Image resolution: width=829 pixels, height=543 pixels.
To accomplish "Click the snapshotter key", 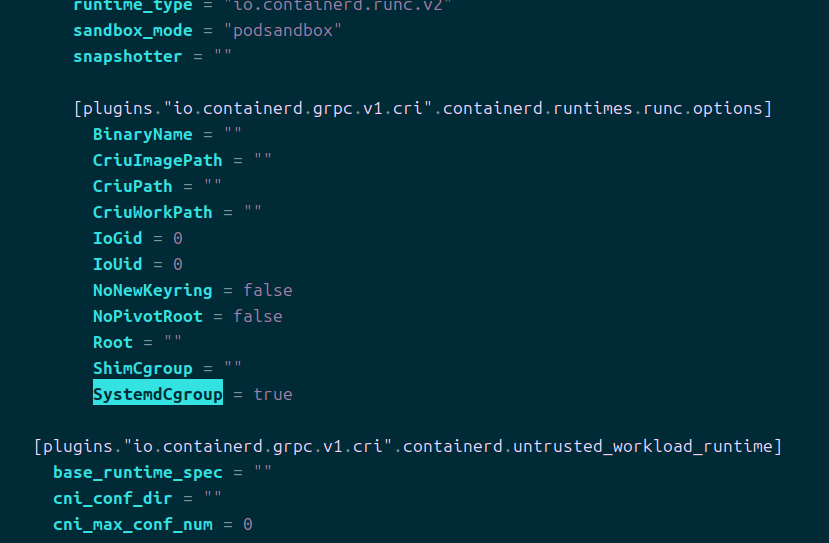I will [x=127, y=56].
